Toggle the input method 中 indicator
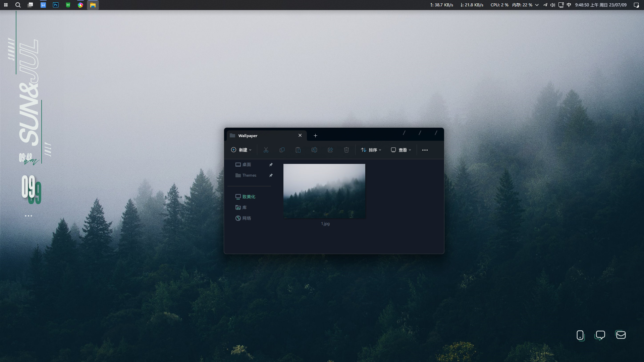This screenshot has height=362, width=644. (569, 5)
